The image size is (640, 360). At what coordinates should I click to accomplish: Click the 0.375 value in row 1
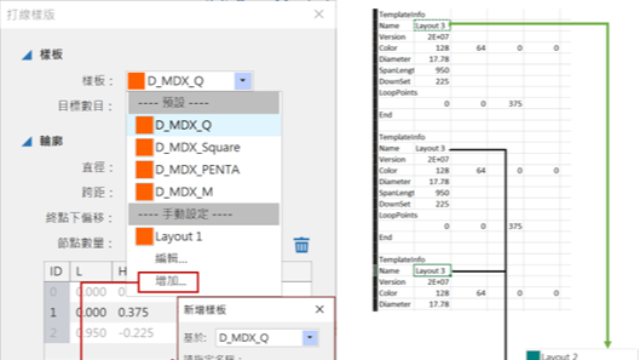[x=133, y=312]
